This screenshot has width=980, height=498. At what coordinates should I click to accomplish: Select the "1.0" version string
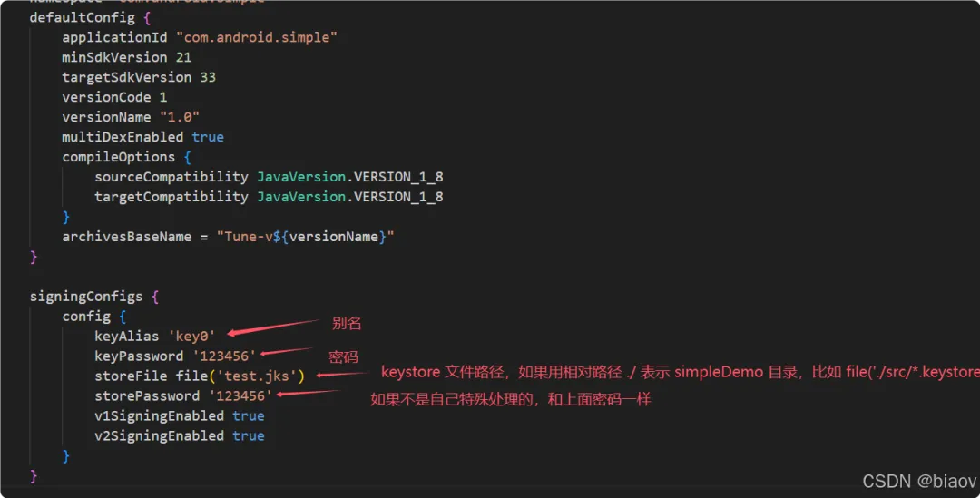coord(180,118)
